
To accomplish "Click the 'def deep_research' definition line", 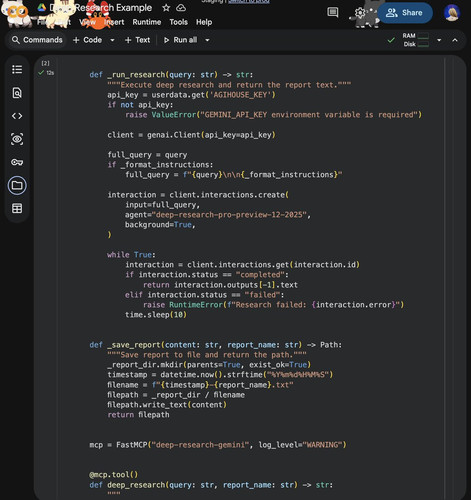I will [x=211, y=485].
